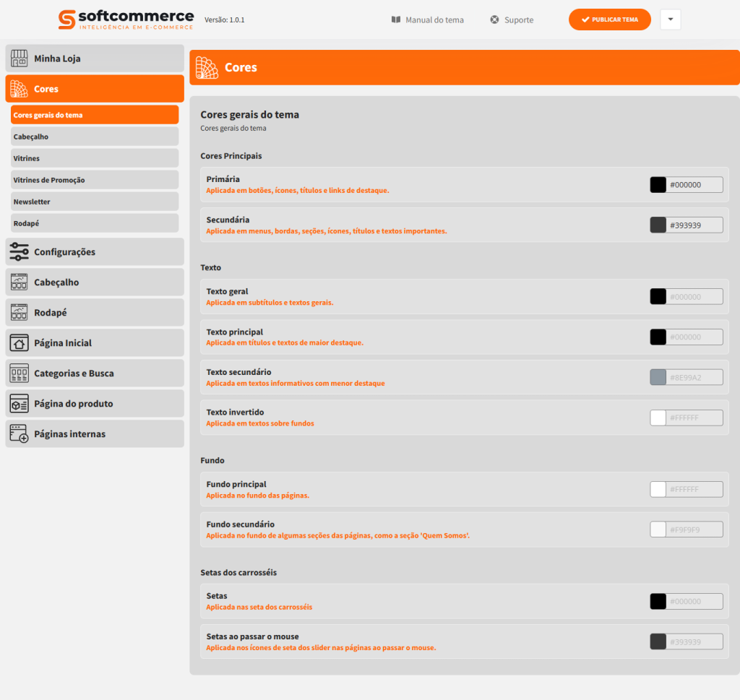Screen dimensions: 740x700
Task: Click the Texto geral color swatch
Action: (658, 297)
